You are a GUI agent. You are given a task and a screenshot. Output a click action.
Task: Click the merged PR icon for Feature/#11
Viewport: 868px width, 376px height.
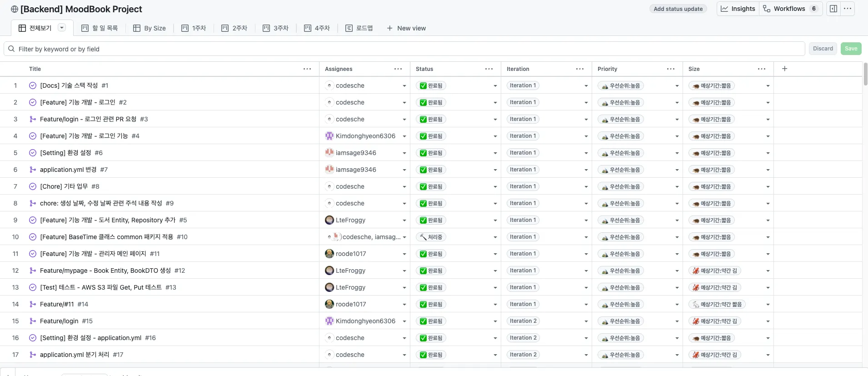coord(33,304)
